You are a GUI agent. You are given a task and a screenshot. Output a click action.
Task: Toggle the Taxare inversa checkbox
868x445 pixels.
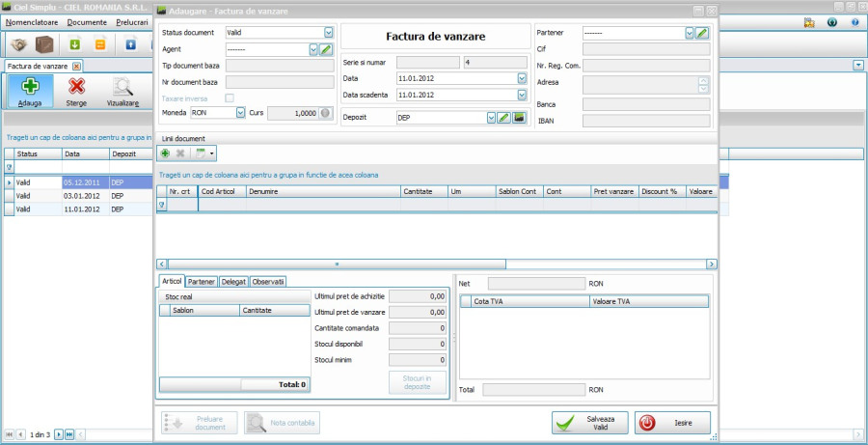(230, 97)
